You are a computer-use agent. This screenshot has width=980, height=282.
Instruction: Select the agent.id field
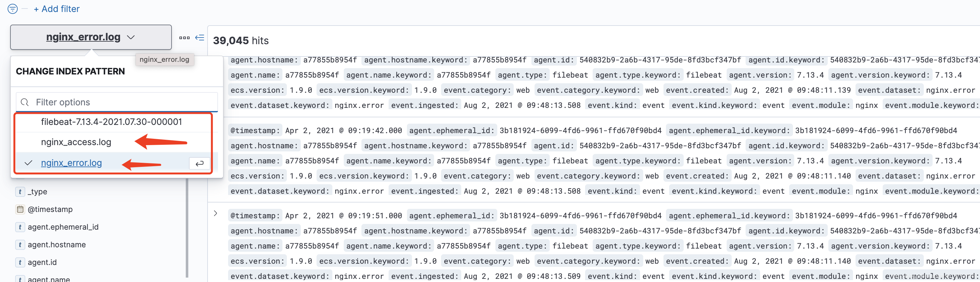pyautogui.click(x=42, y=263)
